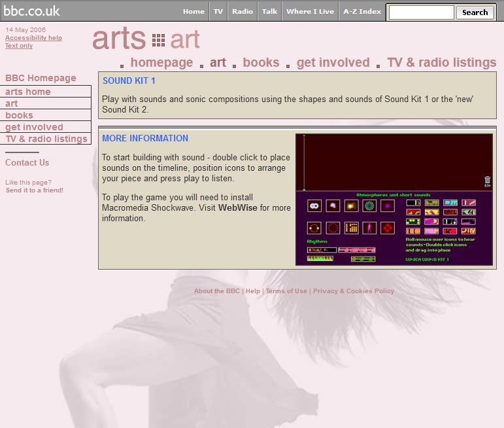This screenshot has height=428, width=504.
Task: Click the red 'K' short-sound tile
Action: (450, 231)
